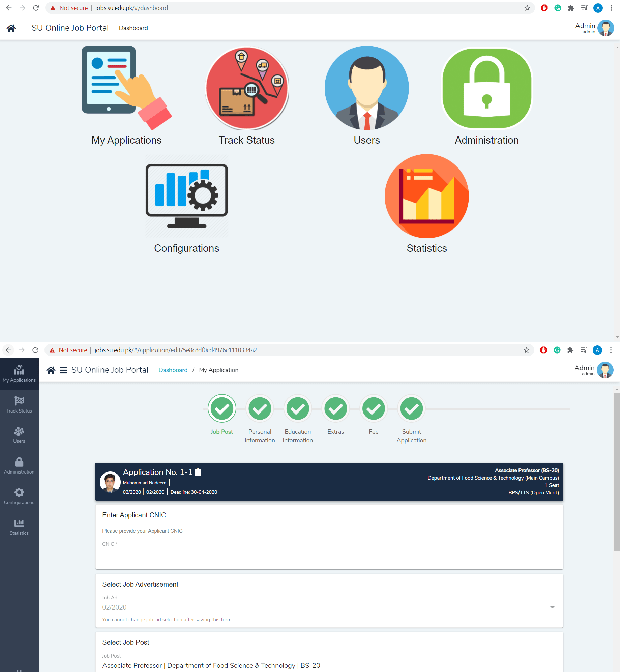Open three-dot browser menu in lower window
The width and height of the screenshot is (623, 672).
611,350
